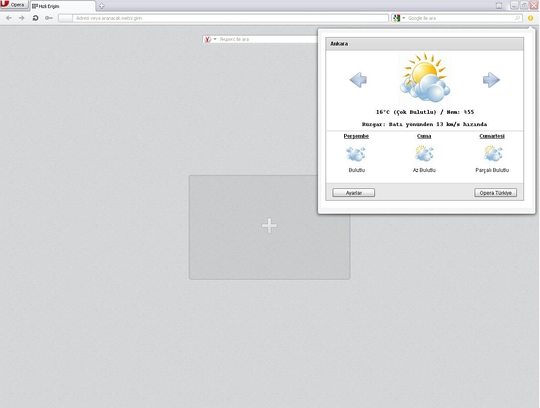Click the Rüzgar wind information text
Screen dimensions: 540x408
pos(424,124)
